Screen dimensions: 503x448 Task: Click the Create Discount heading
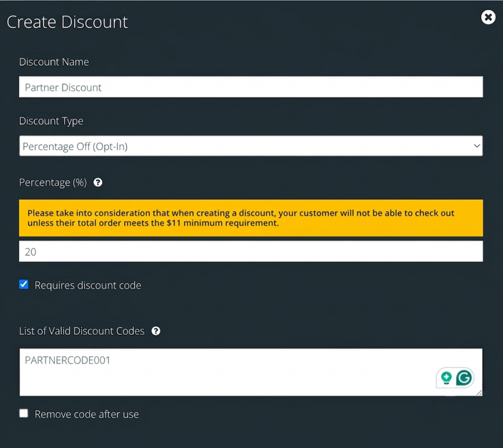[x=67, y=22]
